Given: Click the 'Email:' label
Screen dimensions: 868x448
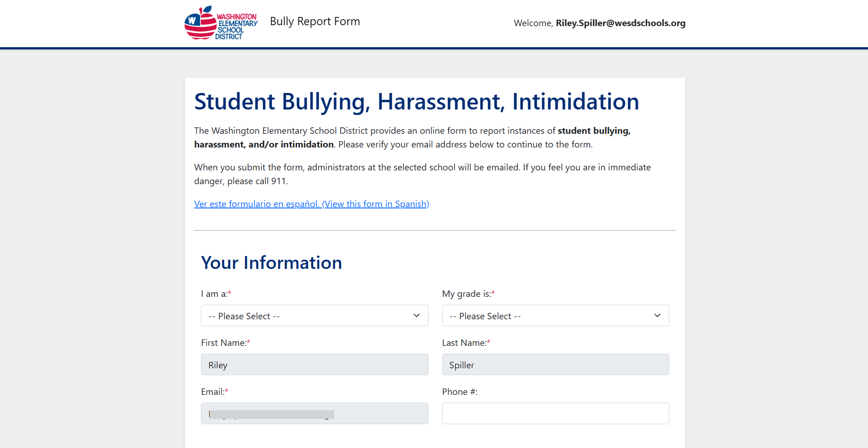Looking at the screenshot, I should click(214, 392).
